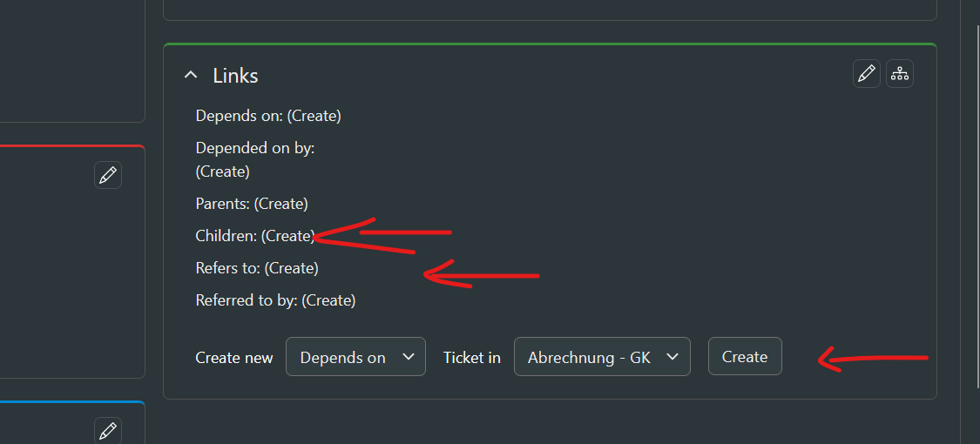
Task: Click (Create) next to Depends on
Action: (314, 115)
